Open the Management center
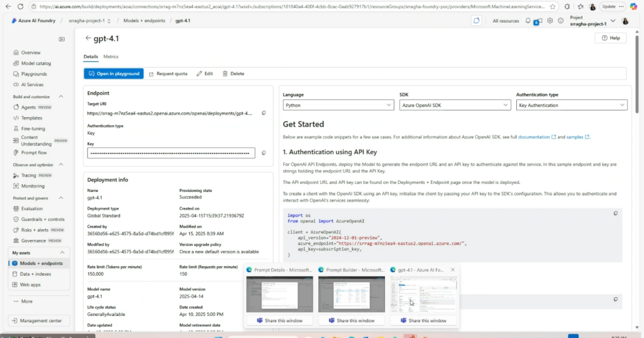This screenshot has width=644, height=338. (x=38, y=321)
